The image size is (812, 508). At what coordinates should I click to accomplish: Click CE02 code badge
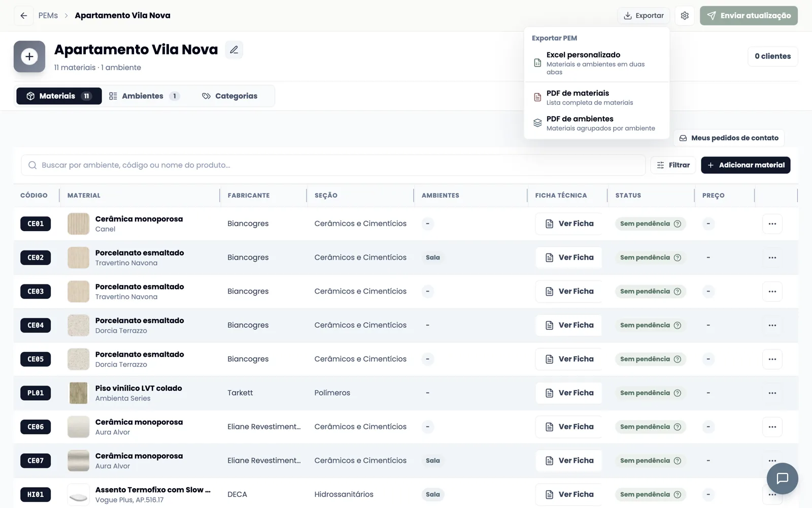[36, 258]
